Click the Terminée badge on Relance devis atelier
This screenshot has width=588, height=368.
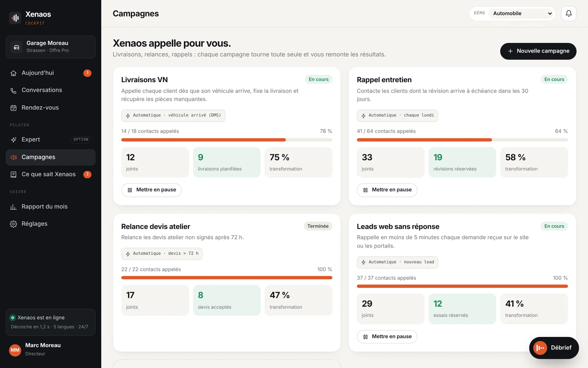pos(318,226)
